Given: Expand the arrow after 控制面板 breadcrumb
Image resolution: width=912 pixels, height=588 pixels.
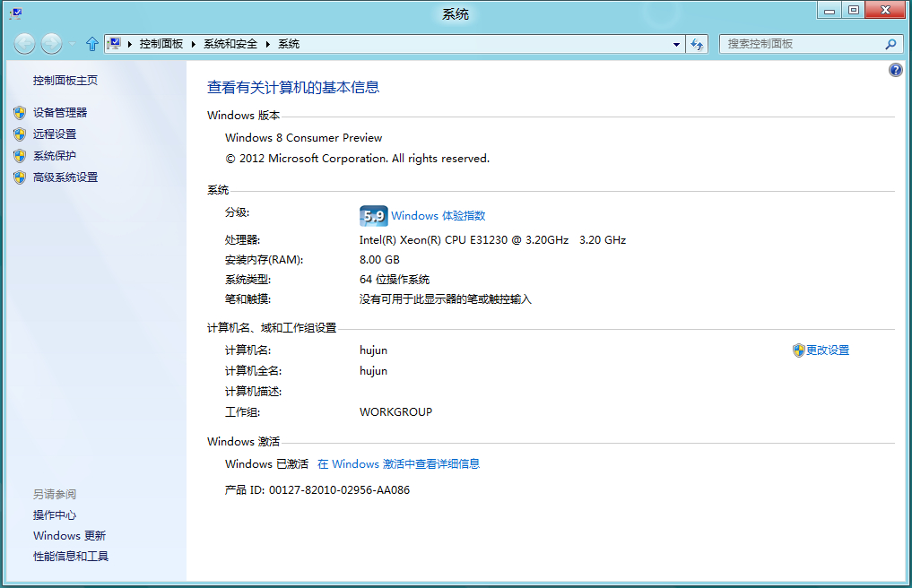Looking at the screenshot, I should tap(194, 44).
